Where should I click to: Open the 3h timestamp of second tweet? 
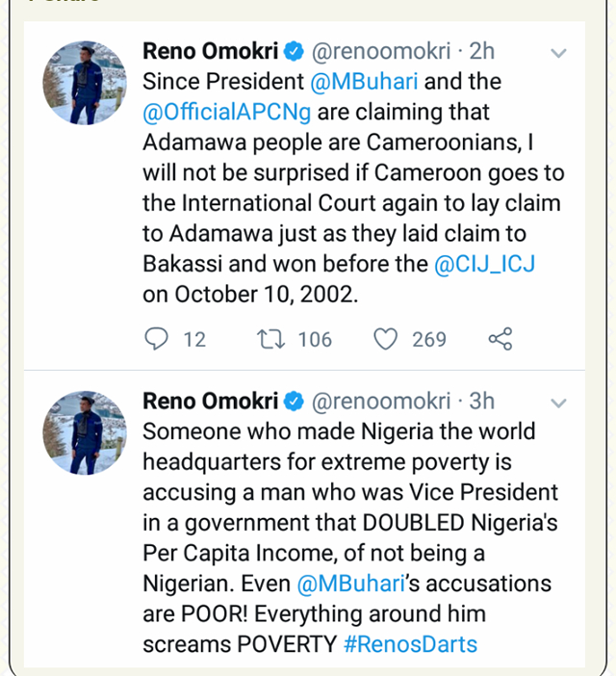(482, 401)
